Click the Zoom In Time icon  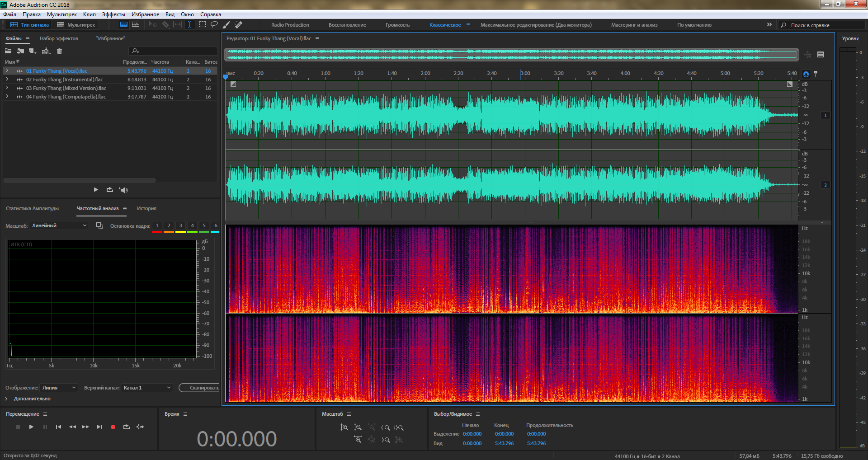(358, 440)
